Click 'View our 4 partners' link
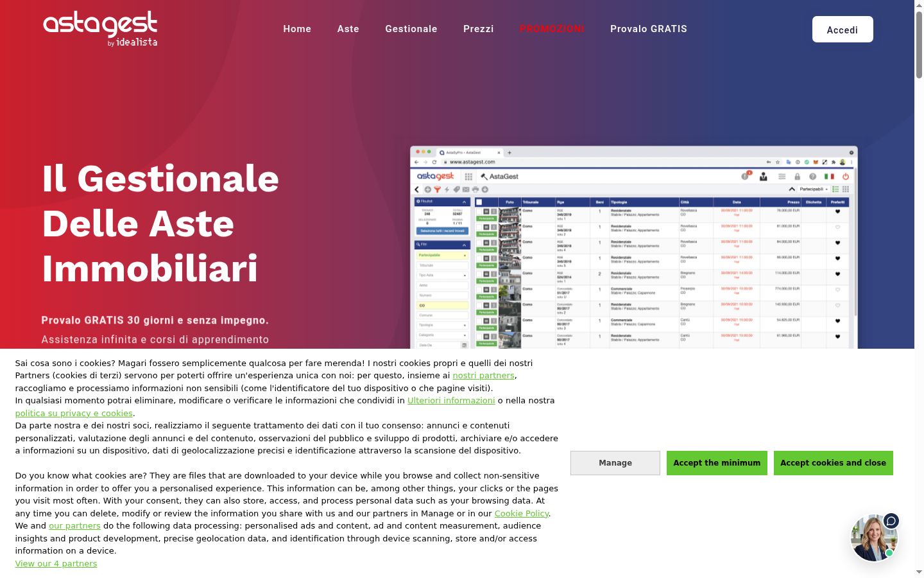924x578 pixels. pyautogui.click(x=56, y=564)
